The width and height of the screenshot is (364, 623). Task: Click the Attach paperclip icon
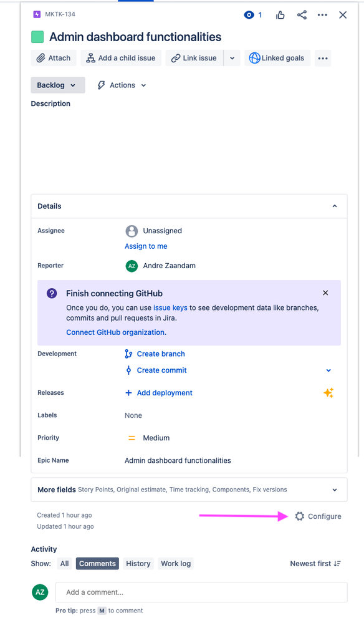[39, 57]
